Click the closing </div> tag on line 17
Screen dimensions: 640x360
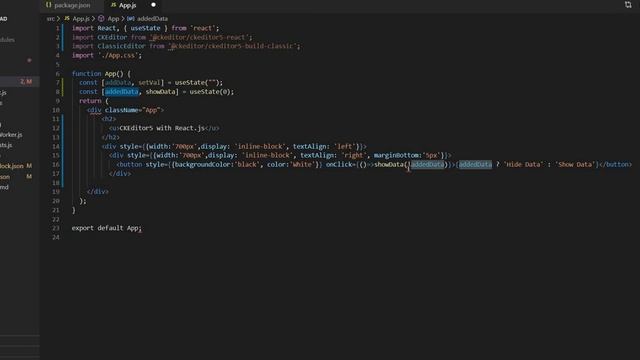click(120, 173)
